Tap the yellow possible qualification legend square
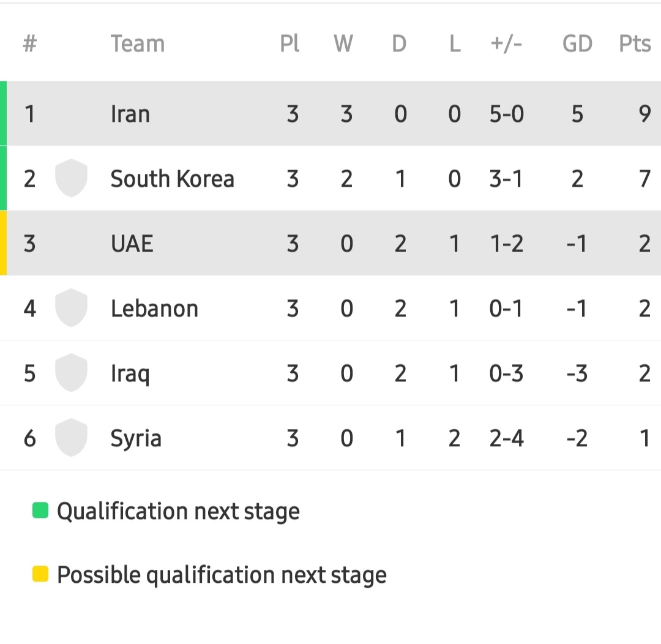Viewport: 661px width, 644px height. click(x=40, y=574)
